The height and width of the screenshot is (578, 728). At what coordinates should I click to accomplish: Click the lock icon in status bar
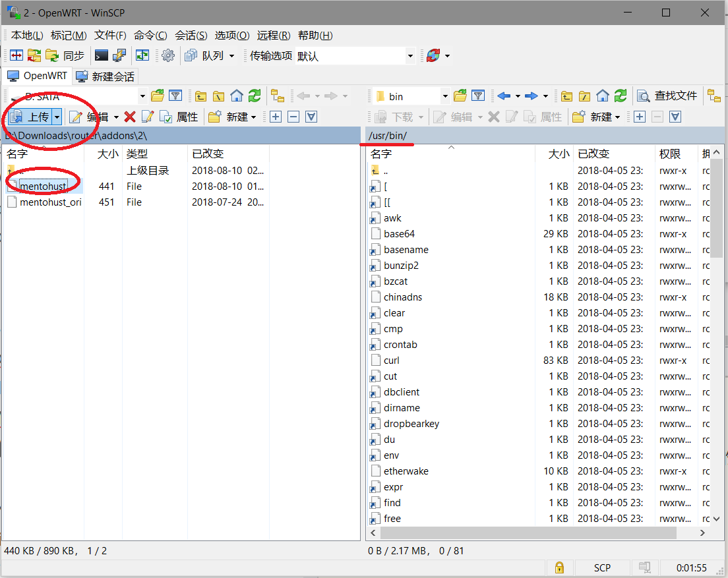coord(559,567)
